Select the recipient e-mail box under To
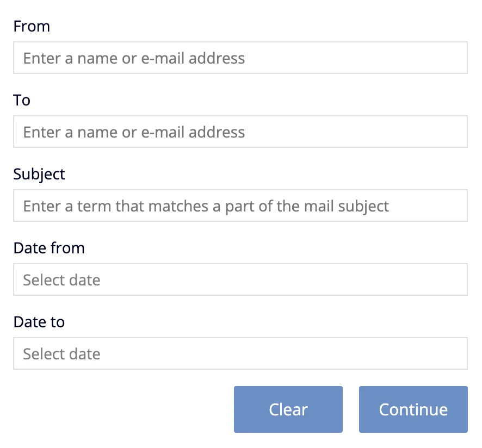This screenshot has height=448, width=482. point(240,132)
